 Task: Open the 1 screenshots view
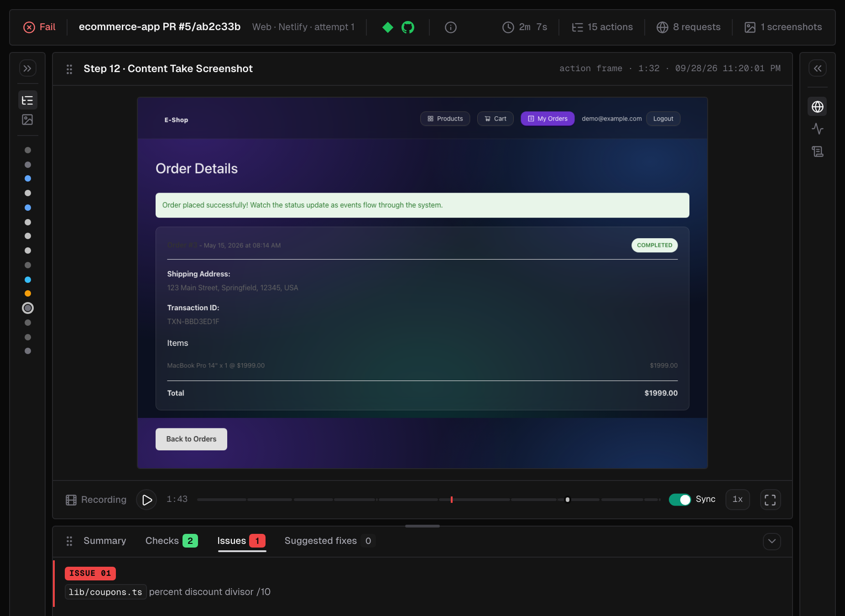[783, 27]
